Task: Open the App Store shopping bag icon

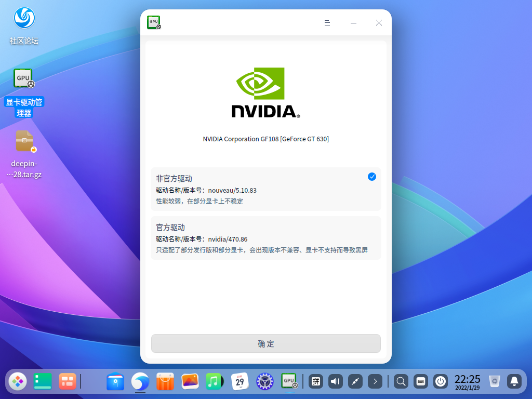Action: (x=165, y=381)
